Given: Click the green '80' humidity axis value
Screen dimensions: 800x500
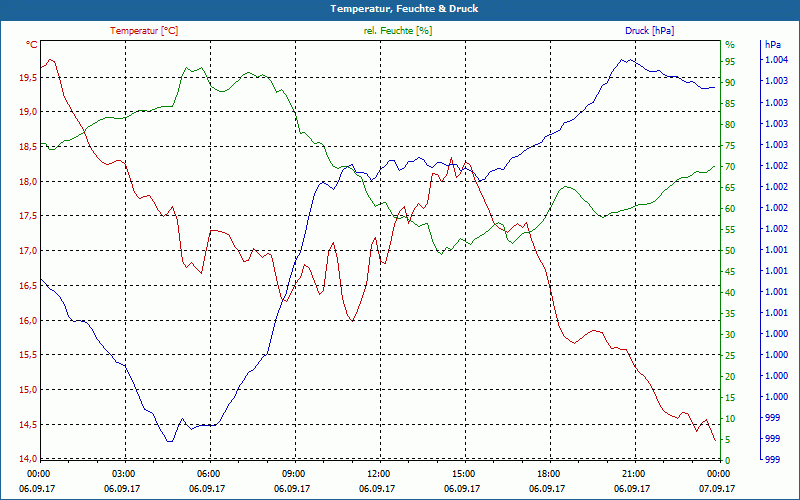Looking at the screenshot, I should point(730,124).
